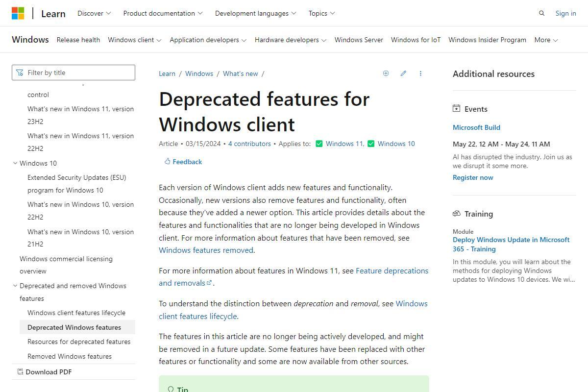
Task: Click the Windows breadcrumb link
Action: point(199,73)
